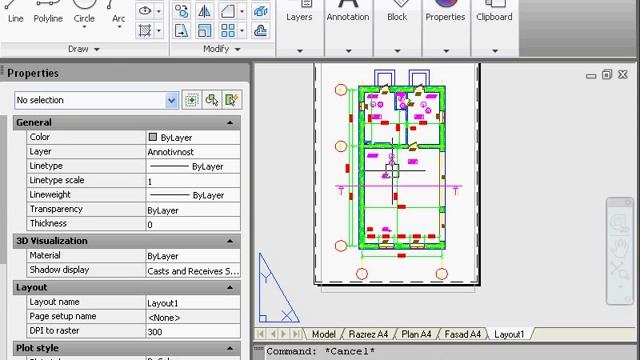Click the Linetype ByLayer value
Image resolution: width=640 pixels, height=360 pixels.
[x=193, y=167]
